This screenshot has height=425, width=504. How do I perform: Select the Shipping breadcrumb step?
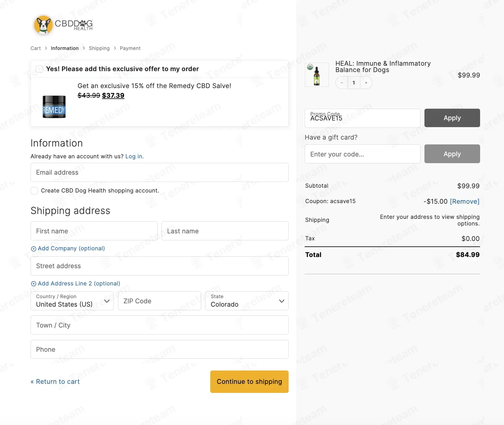click(99, 48)
